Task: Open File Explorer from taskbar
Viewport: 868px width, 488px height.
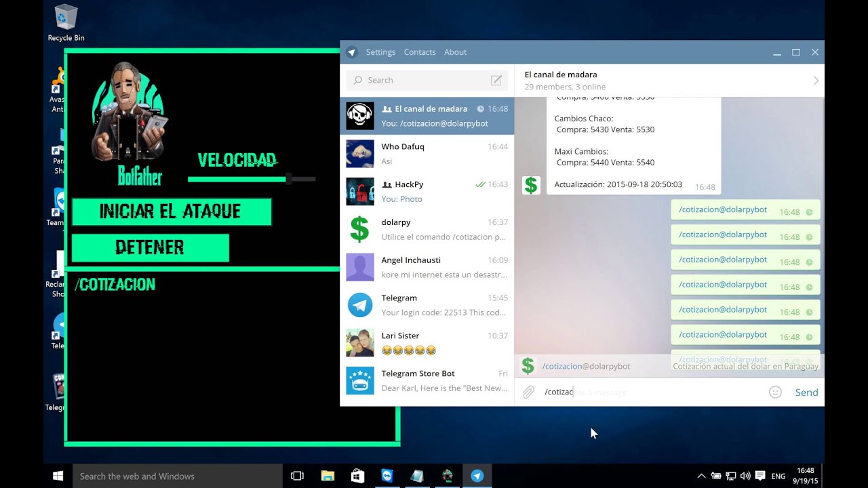Action: (x=328, y=476)
